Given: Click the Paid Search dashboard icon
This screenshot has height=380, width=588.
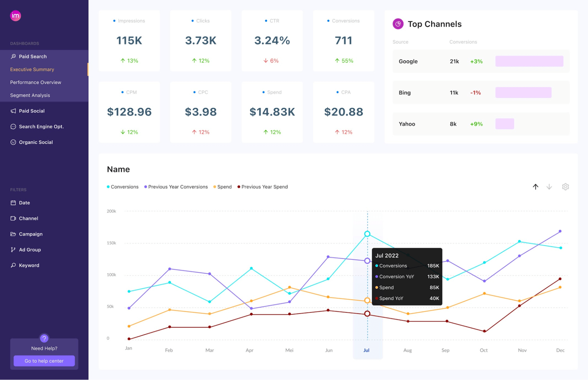Looking at the screenshot, I should 13,56.
